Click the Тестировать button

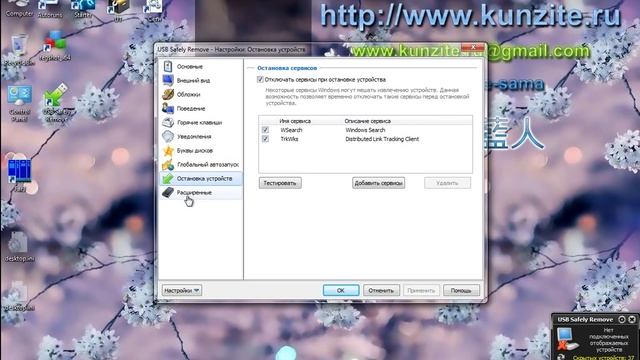click(280, 183)
